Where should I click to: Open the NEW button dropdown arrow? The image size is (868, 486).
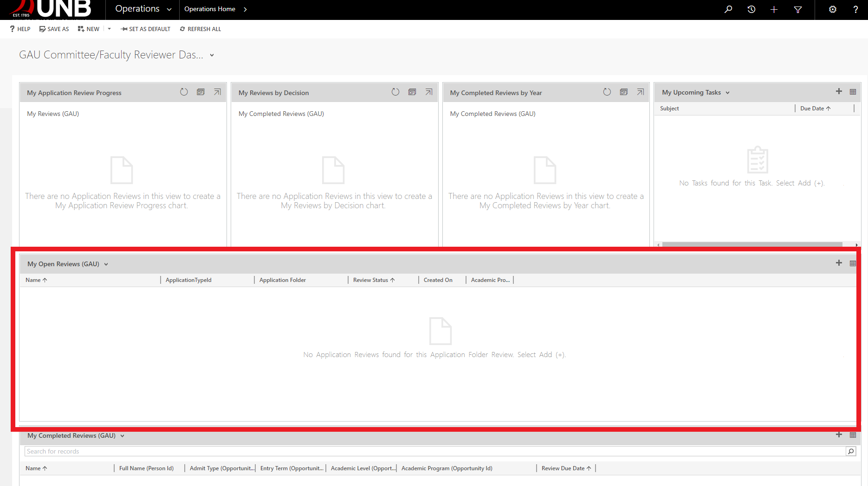click(x=110, y=29)
